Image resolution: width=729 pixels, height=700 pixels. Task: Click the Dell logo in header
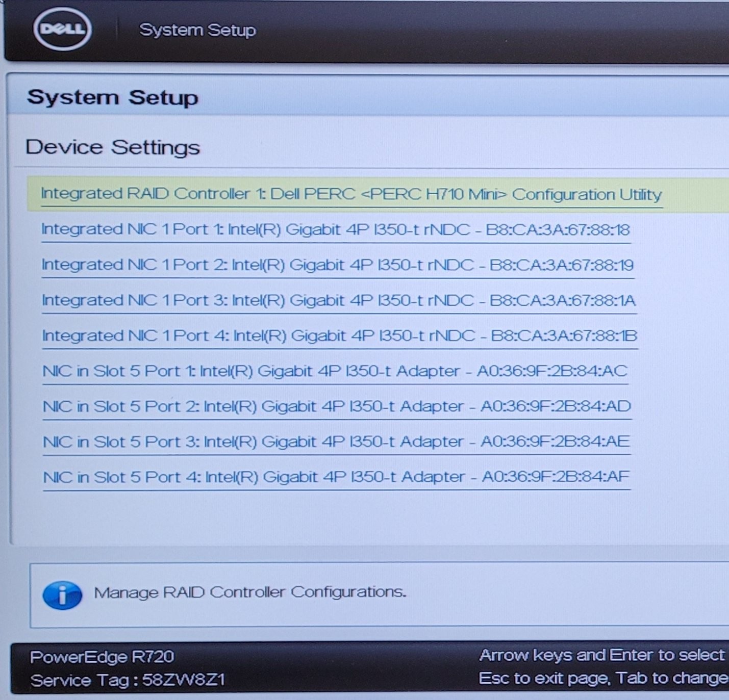pos(63,29)
